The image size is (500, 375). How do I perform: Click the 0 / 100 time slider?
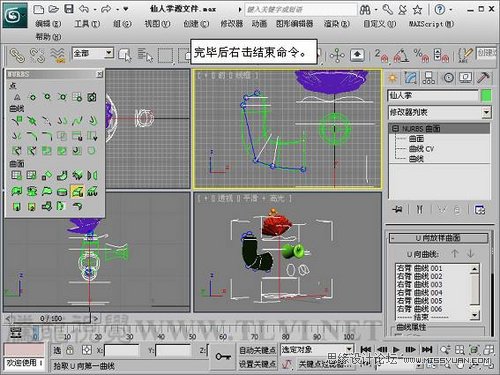pyautogui.click(x=51, y=318)
